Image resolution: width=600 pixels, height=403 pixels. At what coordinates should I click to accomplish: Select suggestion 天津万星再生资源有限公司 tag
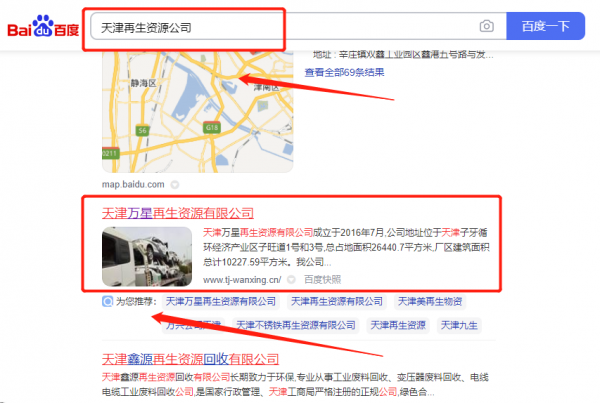click(220, 302)
